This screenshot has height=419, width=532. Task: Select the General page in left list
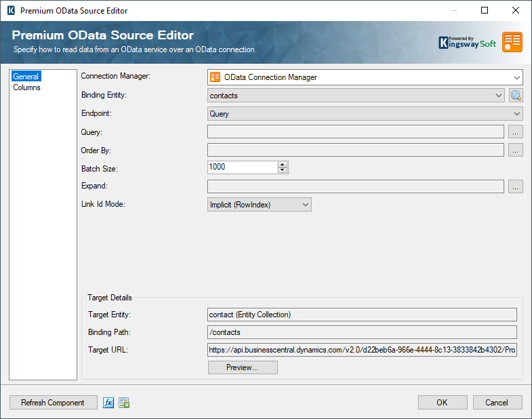(x=26, y=77)
